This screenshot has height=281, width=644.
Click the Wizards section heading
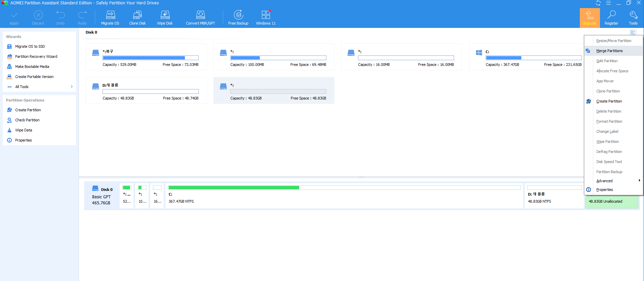[x=13, y=37]
